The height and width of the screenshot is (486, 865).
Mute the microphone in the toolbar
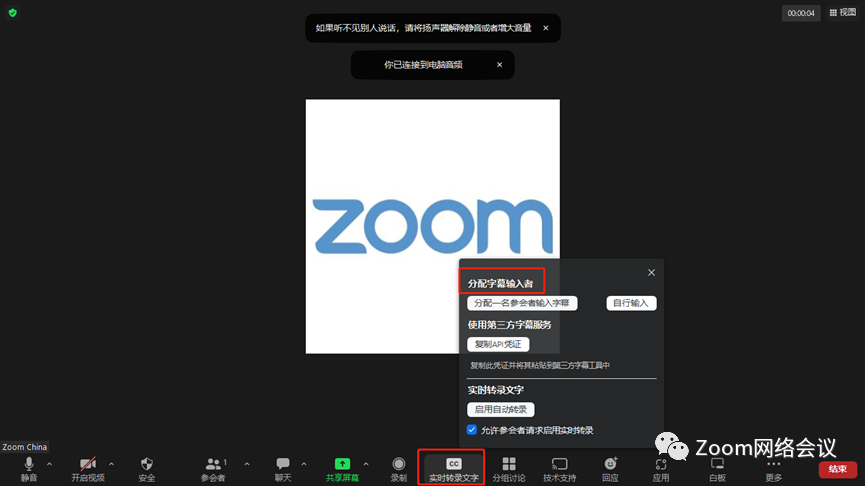29,469
